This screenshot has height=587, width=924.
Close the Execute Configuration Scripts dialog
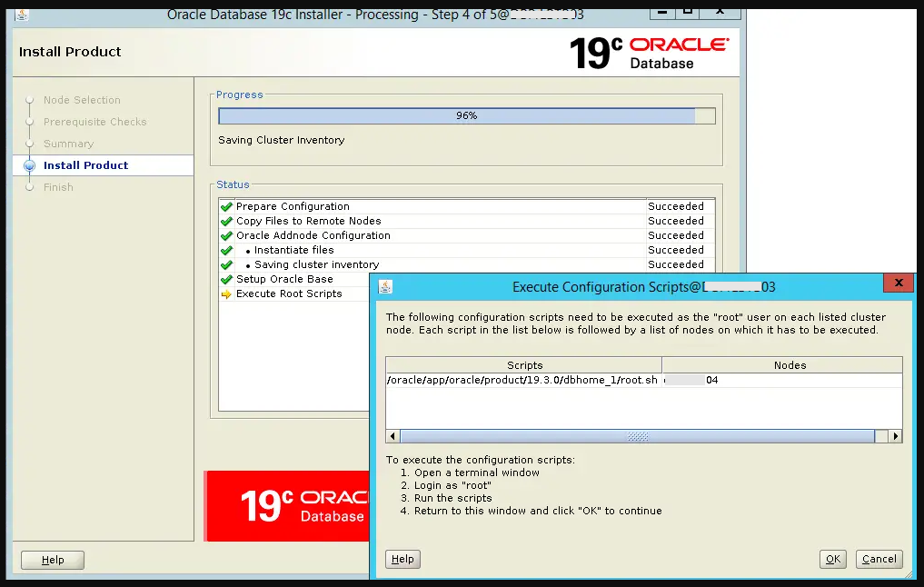pyautogui.click(x=899, y=283)
